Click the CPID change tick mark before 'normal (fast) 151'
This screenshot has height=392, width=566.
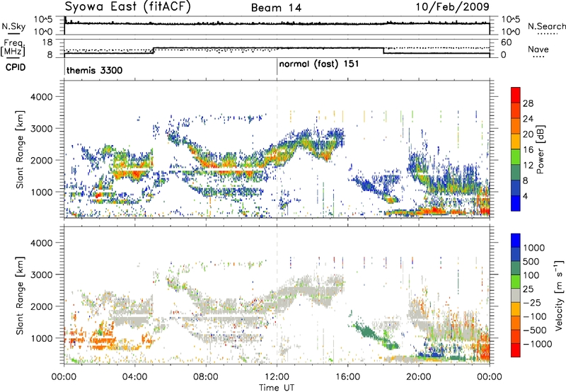click(x=277, y=67)
